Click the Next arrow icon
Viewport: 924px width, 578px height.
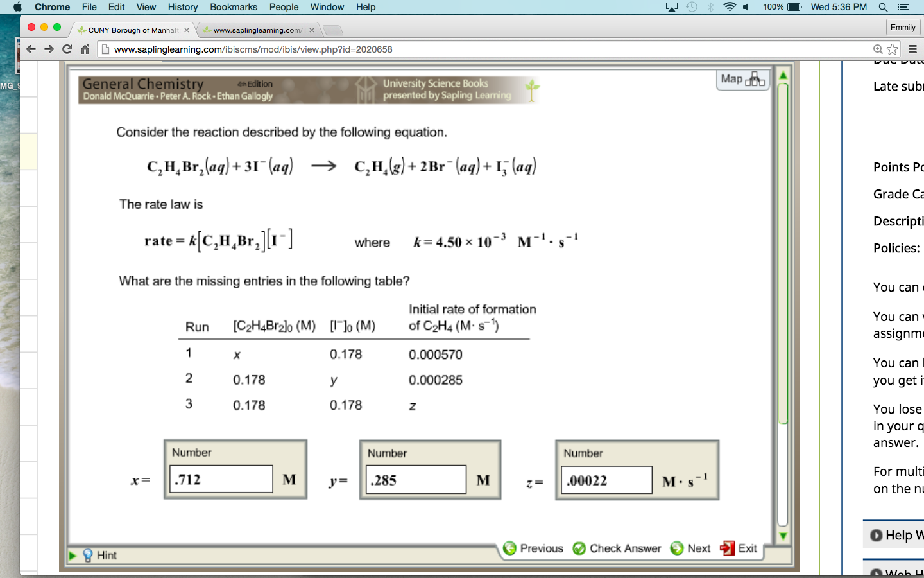(676, 548)
